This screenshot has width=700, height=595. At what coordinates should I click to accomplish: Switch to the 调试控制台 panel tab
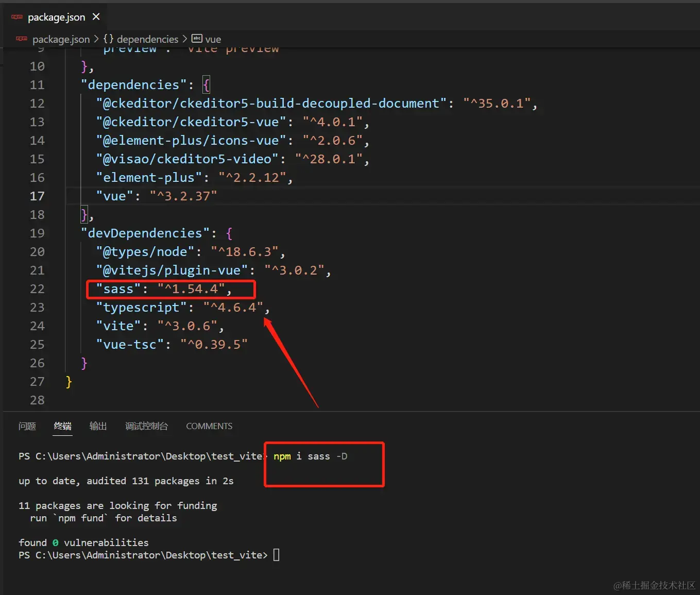tap(147, 426)
